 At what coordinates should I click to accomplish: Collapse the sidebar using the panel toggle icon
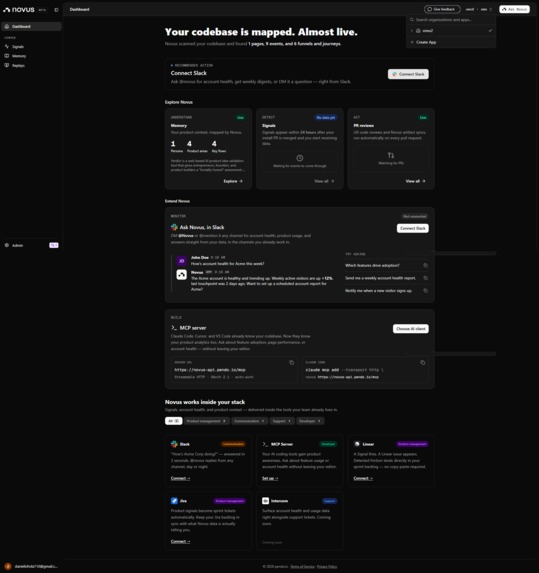coord(56,10)
